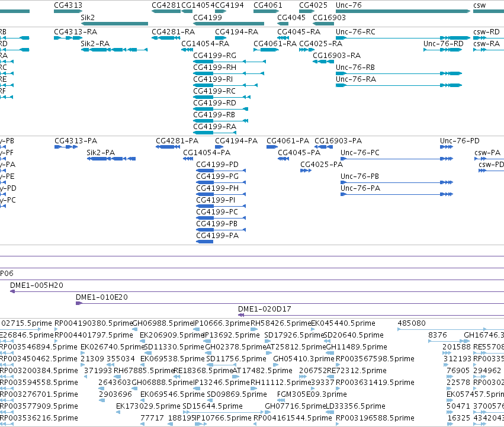Select transcript CG4199-RB
The height and width of the screenshot is (427, 504).
pyautogui.click(x=214, y=115)
